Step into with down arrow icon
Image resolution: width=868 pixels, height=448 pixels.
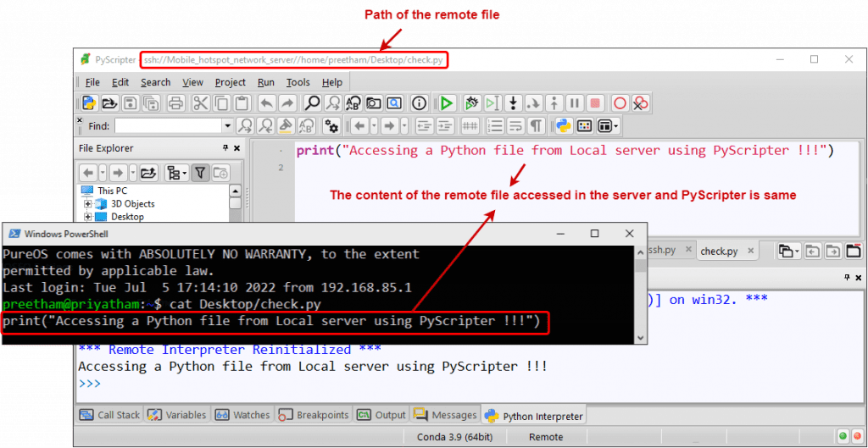point(514,102)
